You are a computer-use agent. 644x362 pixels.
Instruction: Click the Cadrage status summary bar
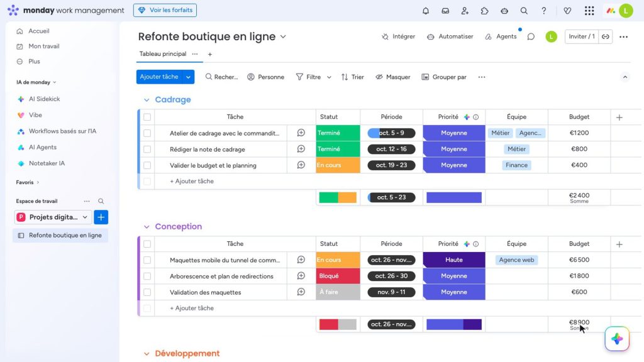click(x=338, y=197)
